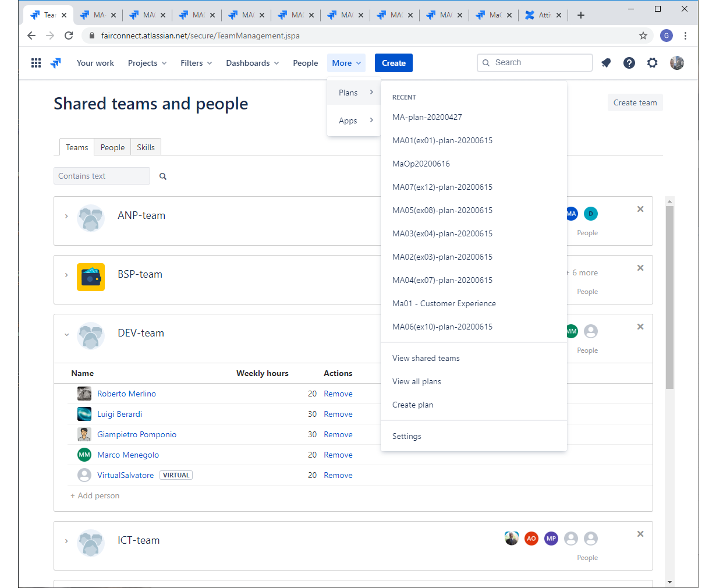Open Luigi Berardi's profile link
716x588 pixels.
(120, 414)
